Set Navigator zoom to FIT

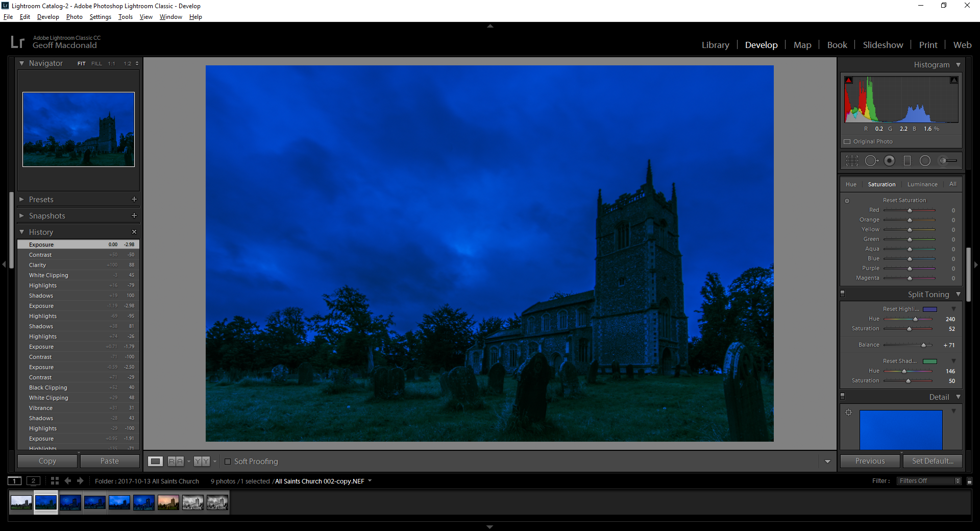click(x=81, y=64)
